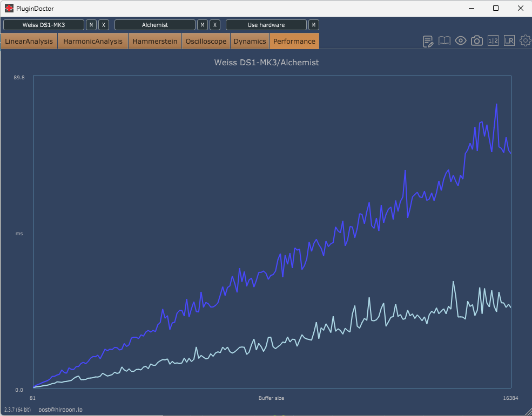This screenshot has width=532, height=416.
Task: Switch to Hammerstein tab
Action: pyautogui.click(x=154, y=41)
